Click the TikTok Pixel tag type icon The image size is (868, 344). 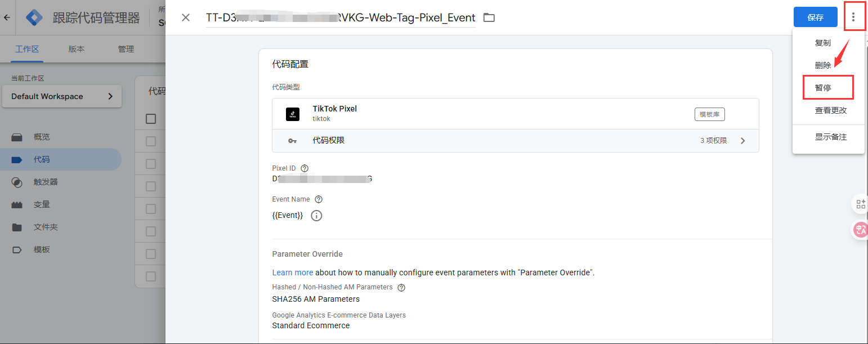click(x=293, y=114)
